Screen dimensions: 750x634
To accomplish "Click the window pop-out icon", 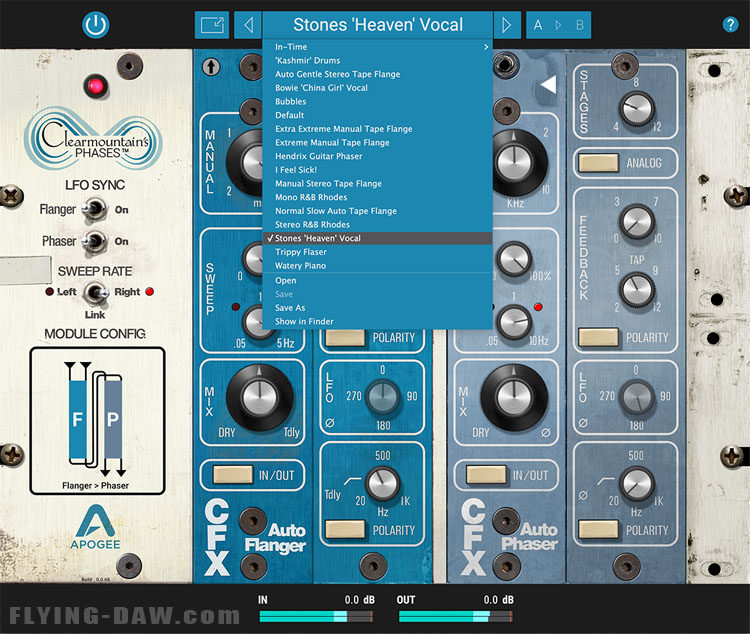I will click(x=212, y=25).
